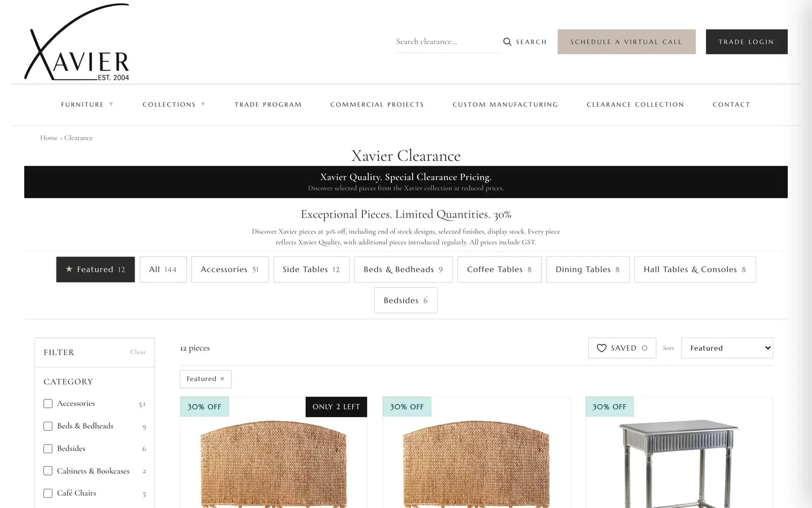The width and height of the screenshot is (812, 508).
Task: Click the Clearance breadcrumb
Action: 78,138
